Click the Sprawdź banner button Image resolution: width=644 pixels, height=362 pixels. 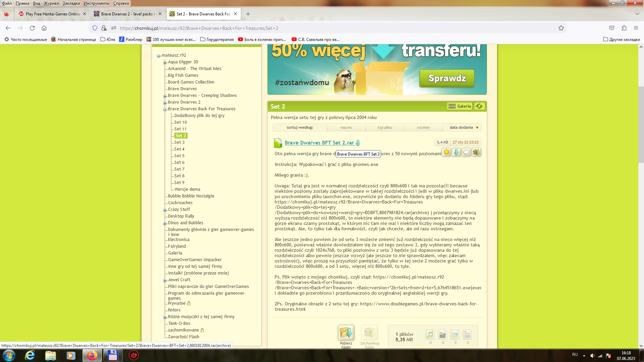point(447,78)
